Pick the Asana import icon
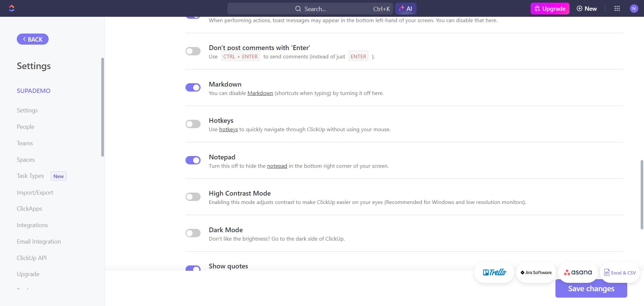 (x=578, y=272)
